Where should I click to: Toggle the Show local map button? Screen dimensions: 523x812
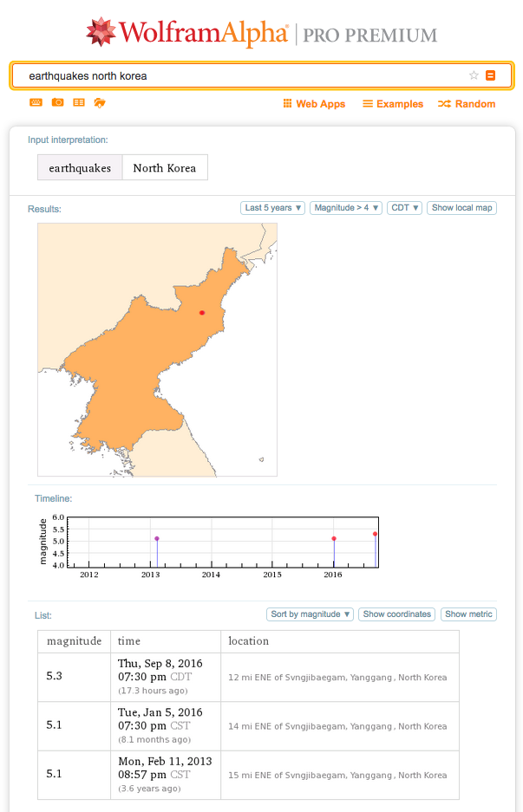[461, 208]
